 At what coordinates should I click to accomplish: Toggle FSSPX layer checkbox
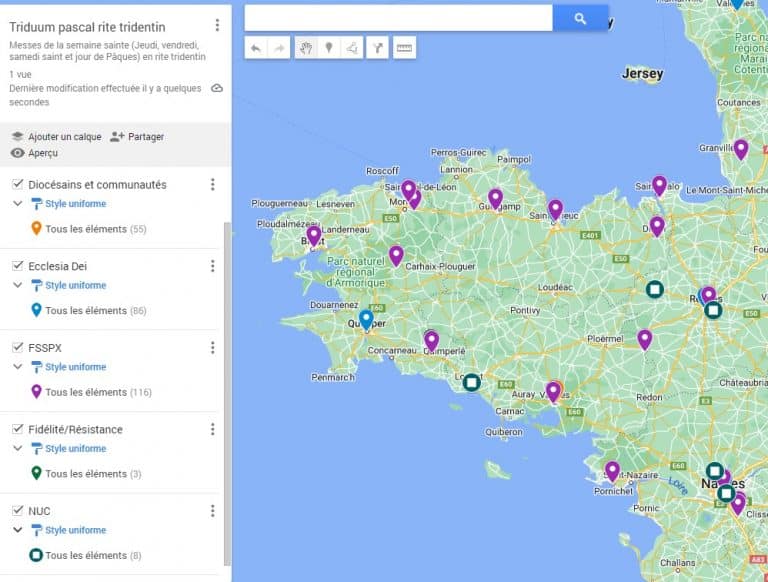pyautogui.click(x=18, y=347)
